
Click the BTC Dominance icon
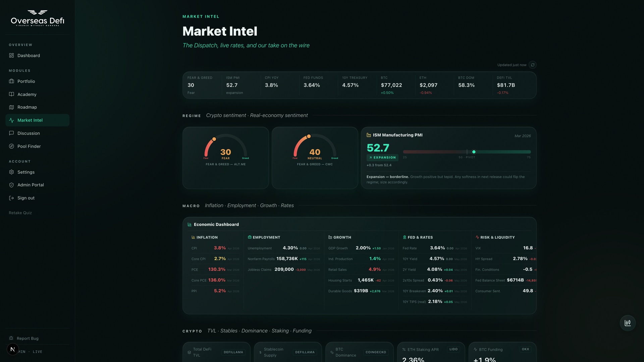pyautogui.click(x=332, y=352)
